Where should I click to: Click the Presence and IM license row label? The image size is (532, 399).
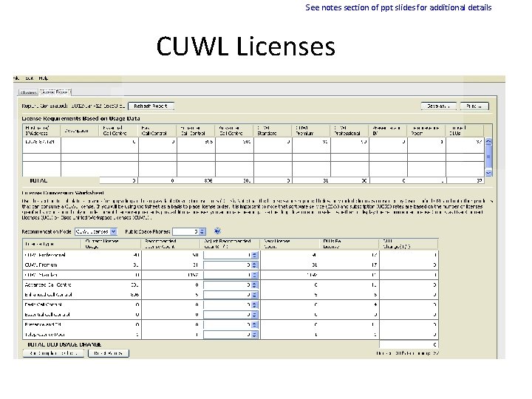click(x=43, y=324)
